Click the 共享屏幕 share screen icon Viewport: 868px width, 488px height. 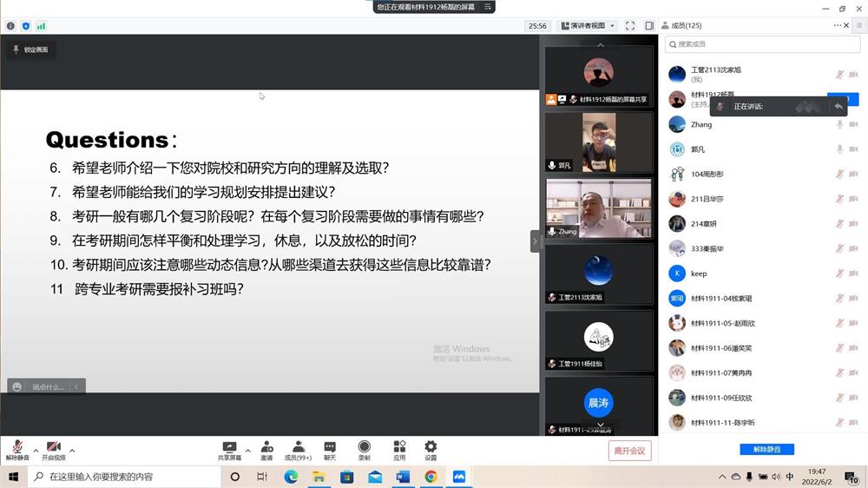pyautogui.click(x=229, y=449)
